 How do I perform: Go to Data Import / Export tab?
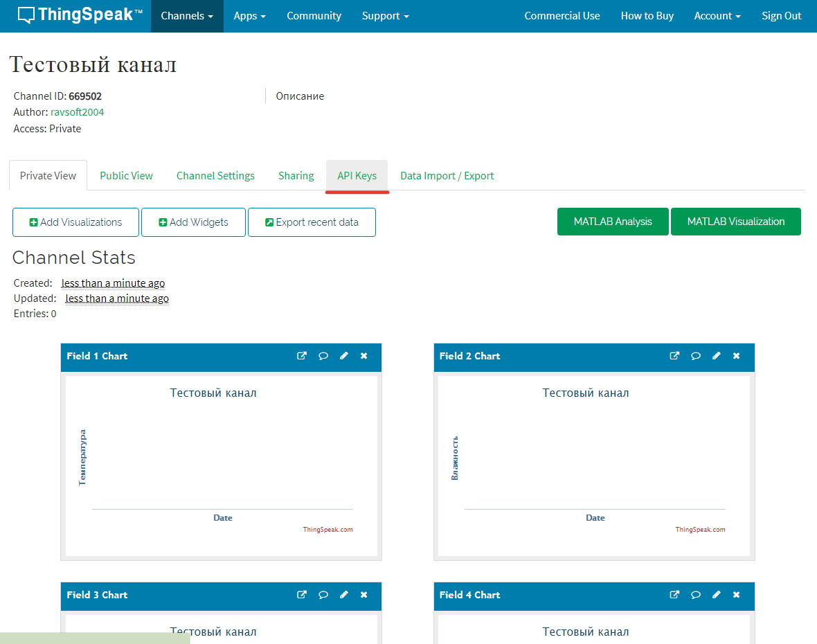point(447,176)
